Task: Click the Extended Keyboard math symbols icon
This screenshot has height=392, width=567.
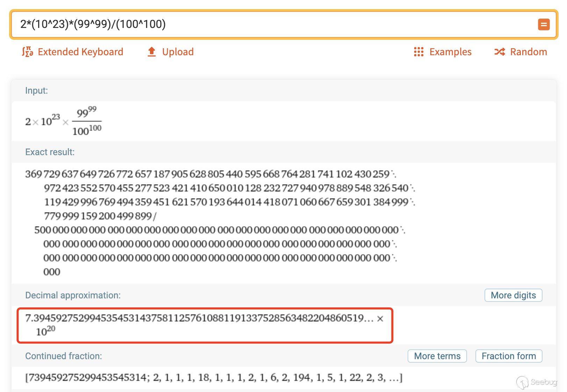Action: click(28, 52)
